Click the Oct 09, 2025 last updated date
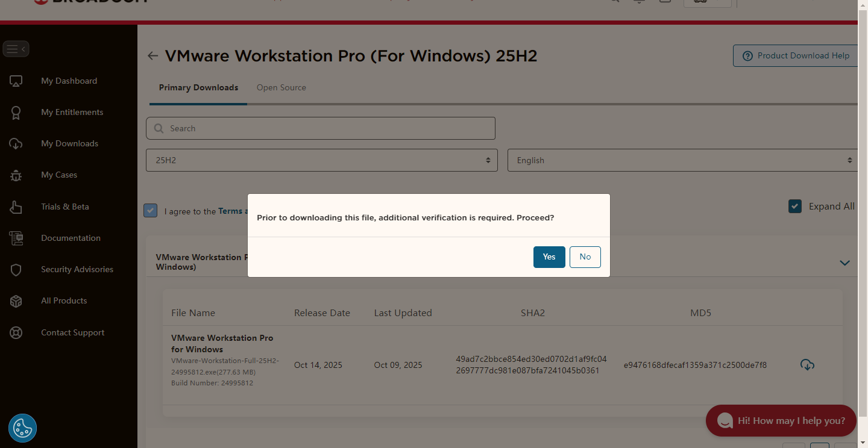Viewport: 868px width, 448px height. click(x=398, y=365)
